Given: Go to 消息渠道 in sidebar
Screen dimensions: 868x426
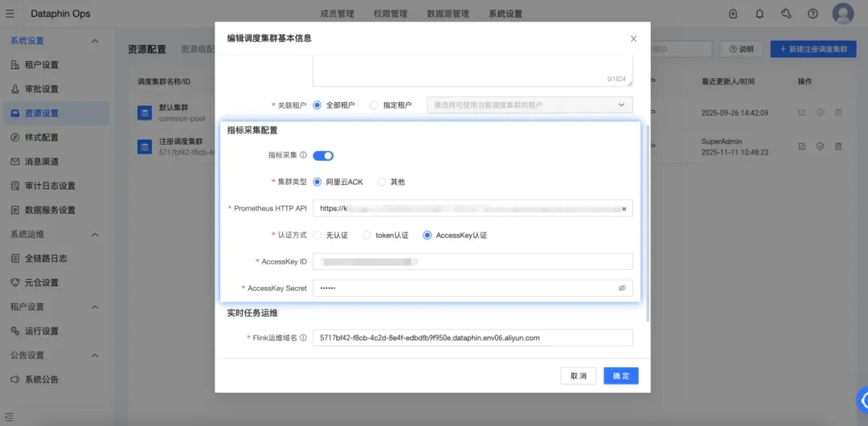Looking at the screenshot, I should point(55,162).
